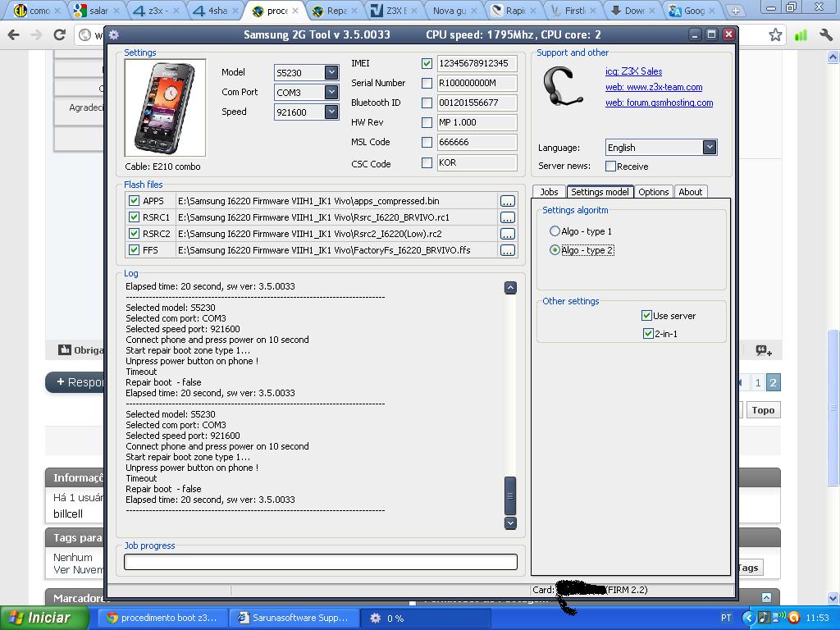The width and height of the screenshot is (840, 630).
Task: Click the IMEI input field
Action: coord(477,63)
